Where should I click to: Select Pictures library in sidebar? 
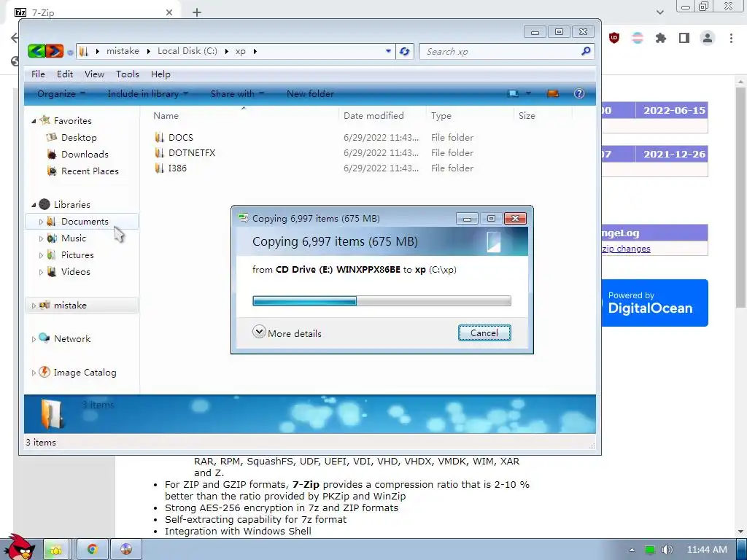pos(77,254)
